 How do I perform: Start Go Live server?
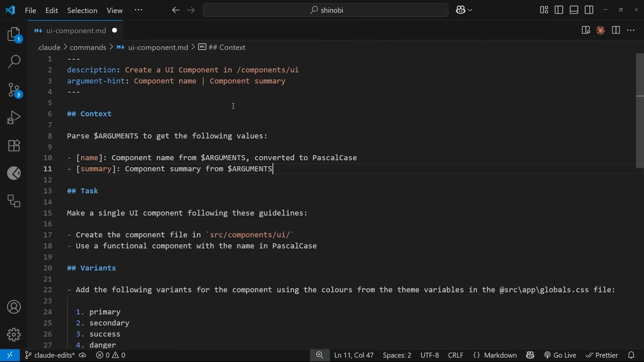click(560, 355)
